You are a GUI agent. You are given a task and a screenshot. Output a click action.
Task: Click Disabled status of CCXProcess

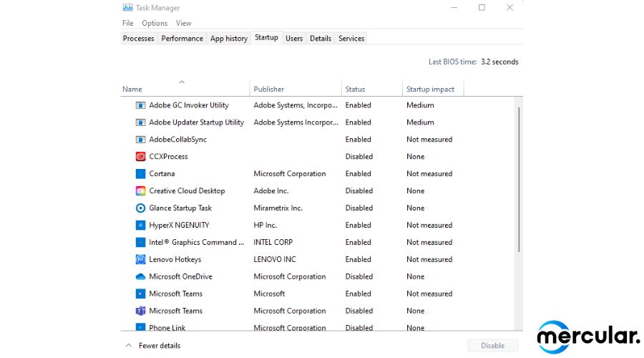pyautogui.click(x=359, y=157)
